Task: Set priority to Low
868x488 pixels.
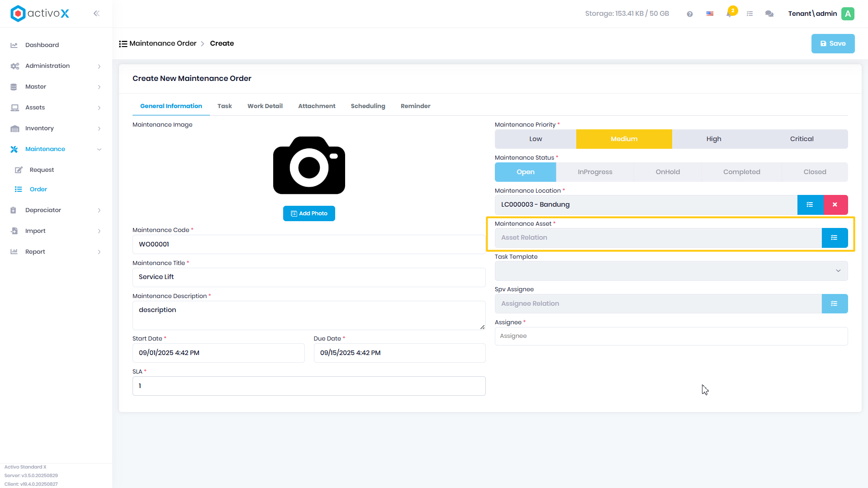Action: tap(536, 139)
